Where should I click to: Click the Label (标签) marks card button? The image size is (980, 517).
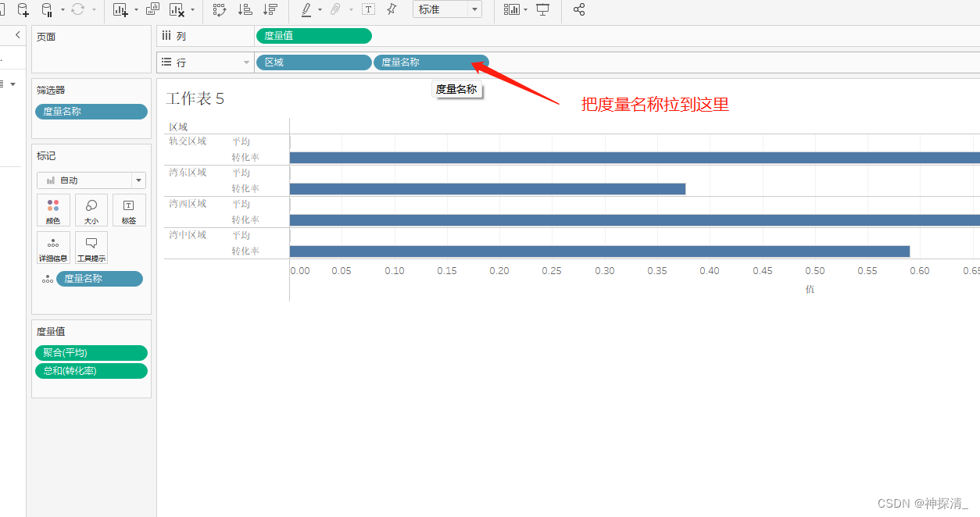click(129, 209)
